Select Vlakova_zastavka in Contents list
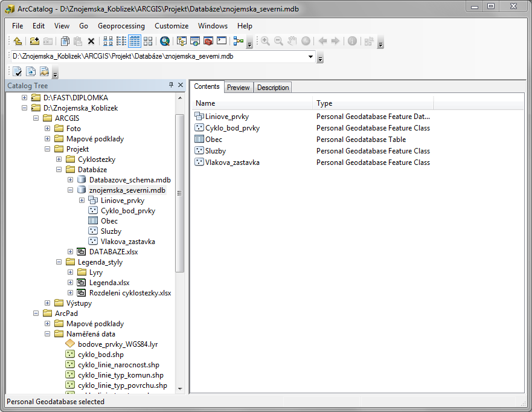Viewport: 532px width, 412px height. 232,163
